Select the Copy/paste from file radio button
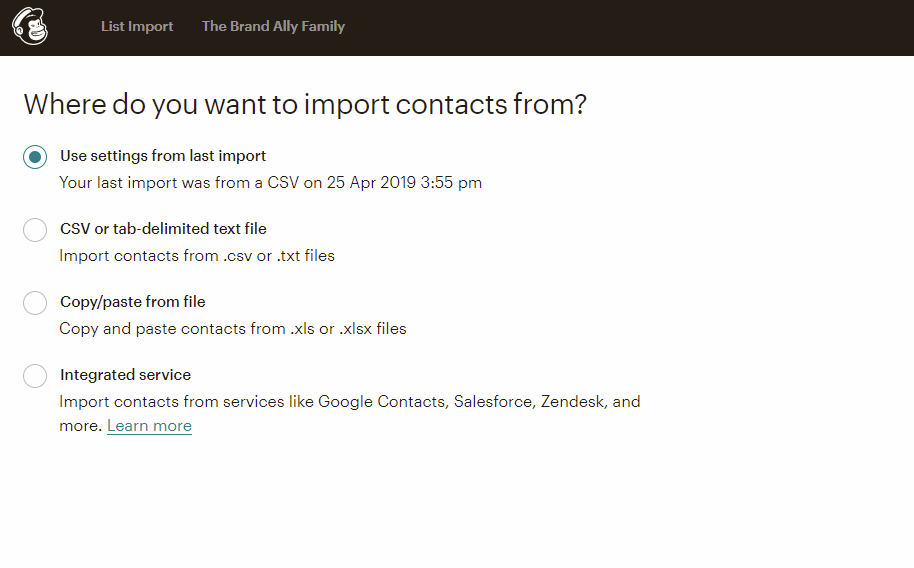This screenshot has width=914, height=568. [35, 303]
